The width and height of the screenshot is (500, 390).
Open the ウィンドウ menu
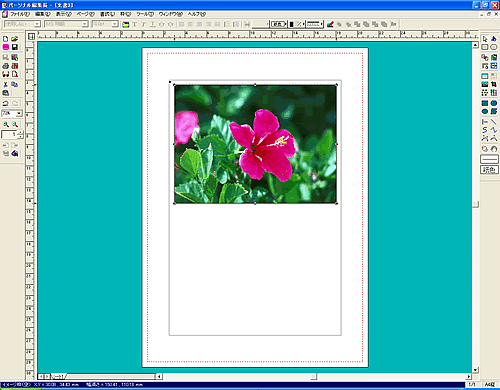point(171,14)
